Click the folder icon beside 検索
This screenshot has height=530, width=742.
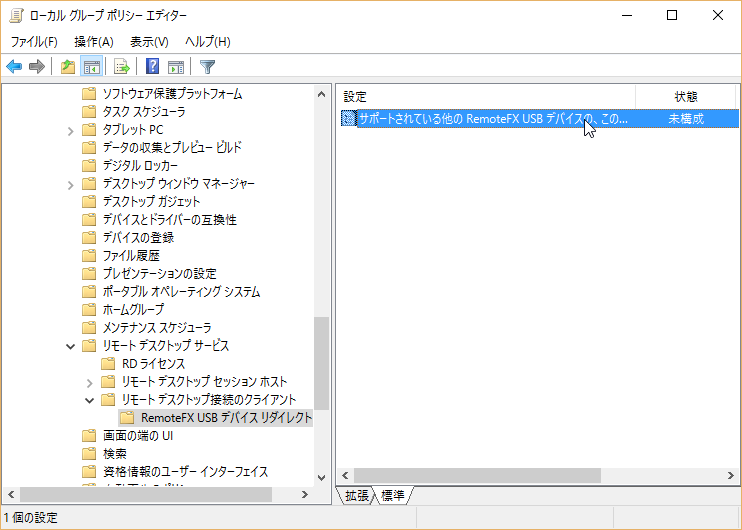[89, 453]
